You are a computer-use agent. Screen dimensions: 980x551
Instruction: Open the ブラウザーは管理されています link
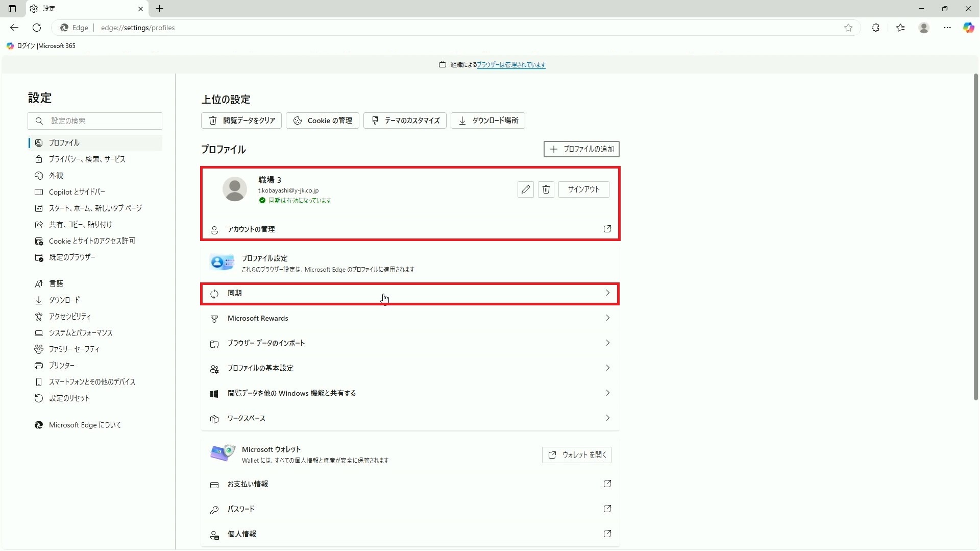(x=511, y=65)
